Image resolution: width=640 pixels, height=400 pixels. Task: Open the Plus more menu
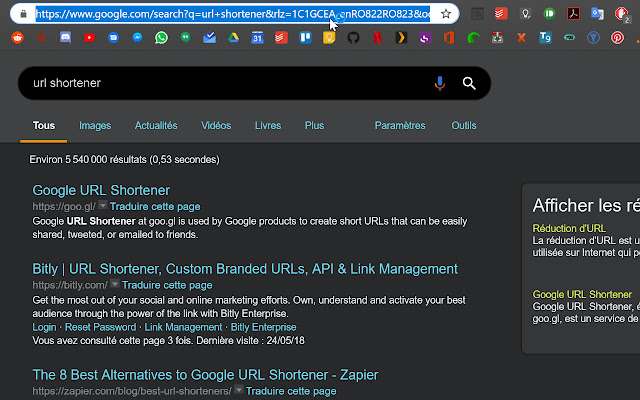[314, 125]
